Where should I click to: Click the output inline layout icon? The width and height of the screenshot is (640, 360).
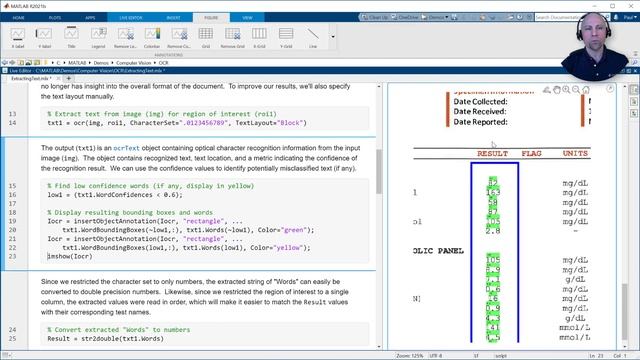point(634,102)
